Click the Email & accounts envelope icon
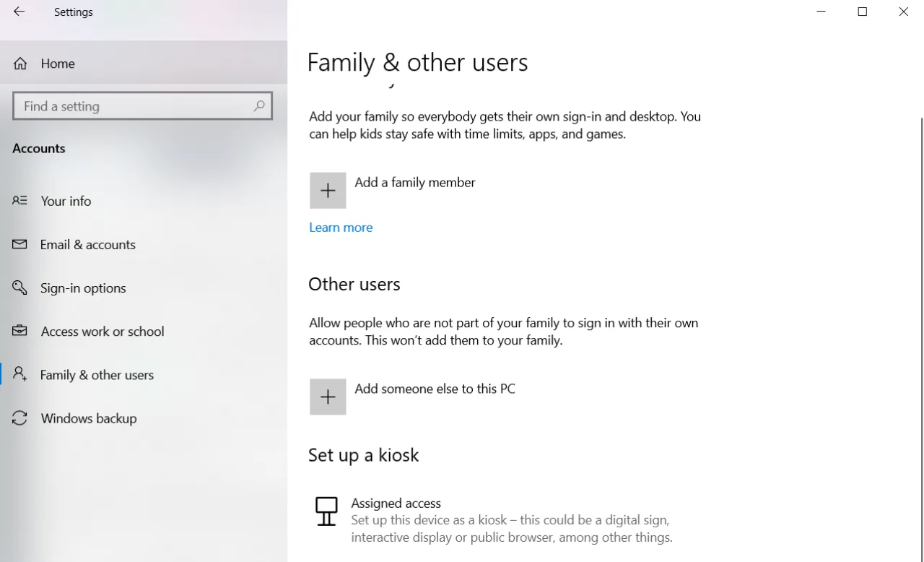924x562 pixels. coord(19,244)
